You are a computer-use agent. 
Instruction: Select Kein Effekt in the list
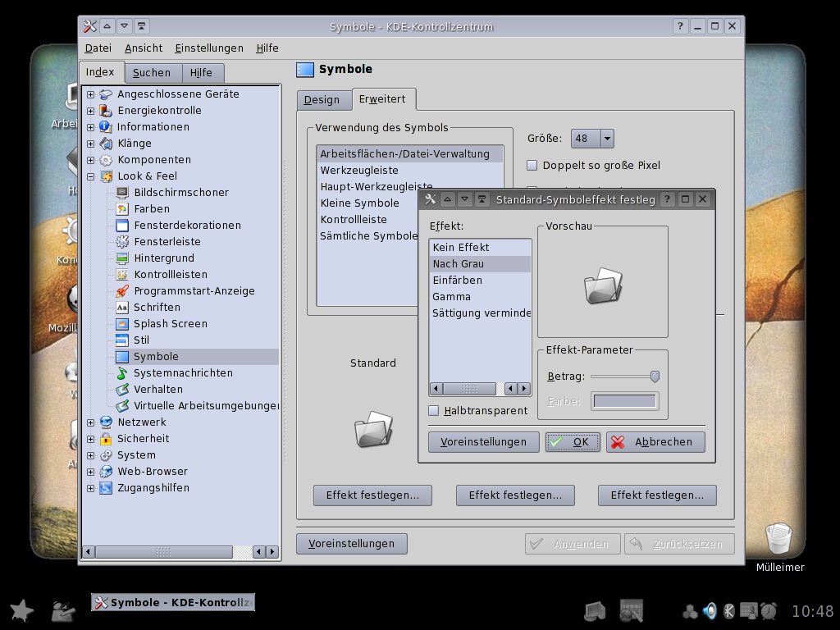(x=479, y=248)
